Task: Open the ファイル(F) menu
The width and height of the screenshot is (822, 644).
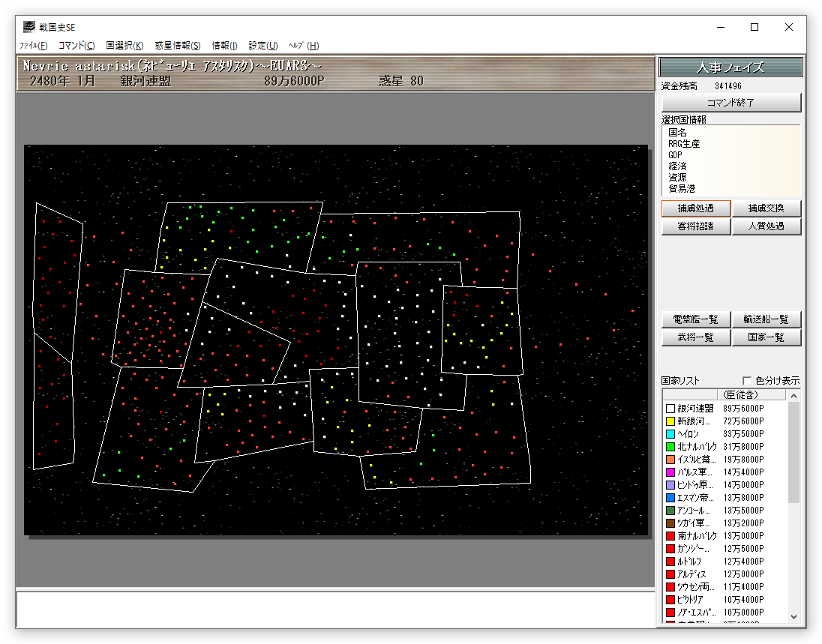Action: pyautogui.click(x=33, y=46)
